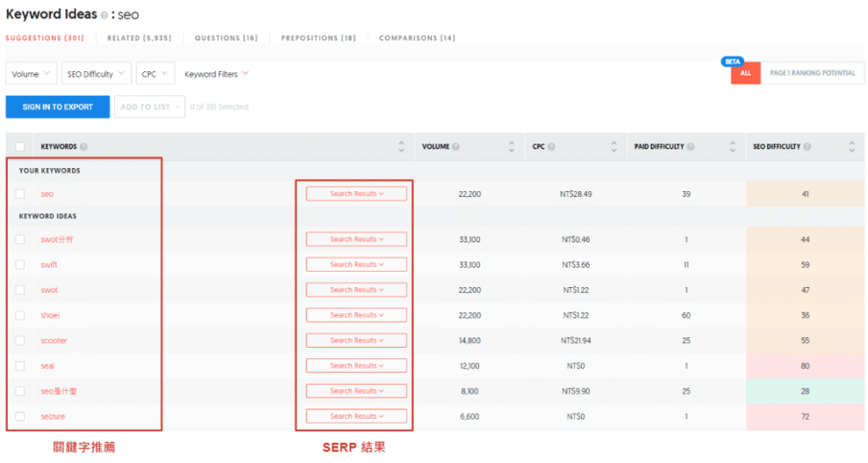868x463 pixels.
Task: Click the volume value 14,800
Action: click(x=470, y=341)
